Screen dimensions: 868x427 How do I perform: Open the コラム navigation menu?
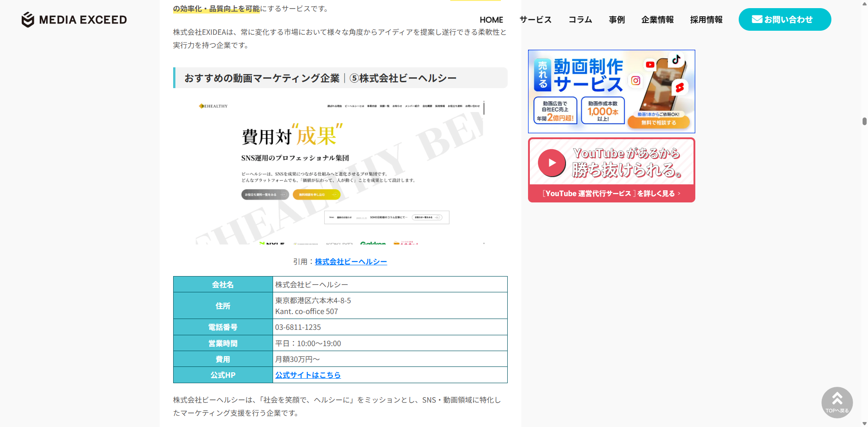point(580,19)
